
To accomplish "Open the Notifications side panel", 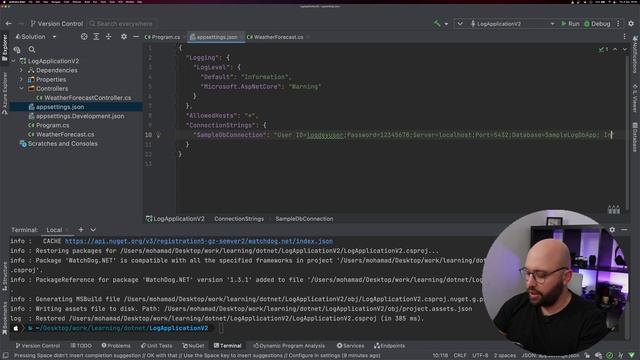I will [x=635, y=55].
